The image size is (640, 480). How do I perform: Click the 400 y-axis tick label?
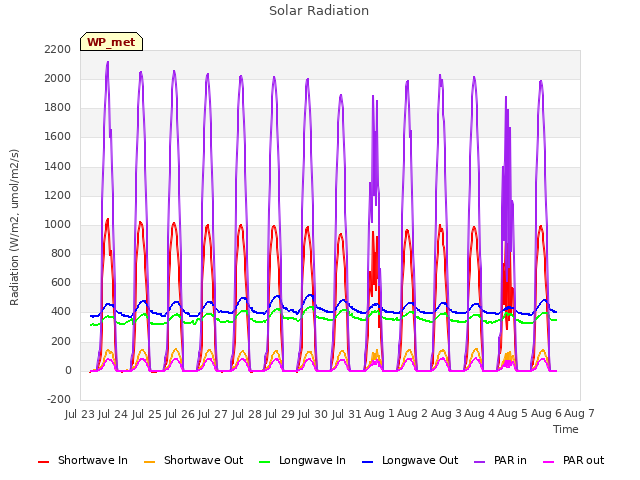pyautogui.click(x=61, y=312)
